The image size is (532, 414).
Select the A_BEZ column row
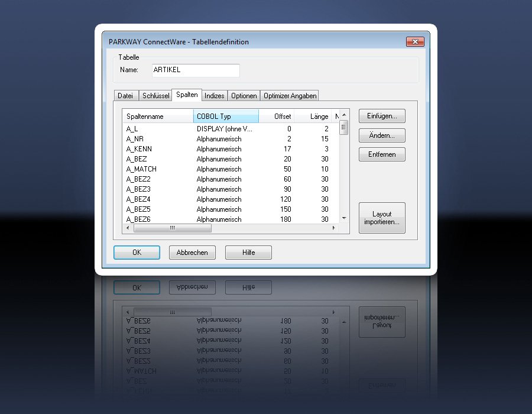(231, 159)
